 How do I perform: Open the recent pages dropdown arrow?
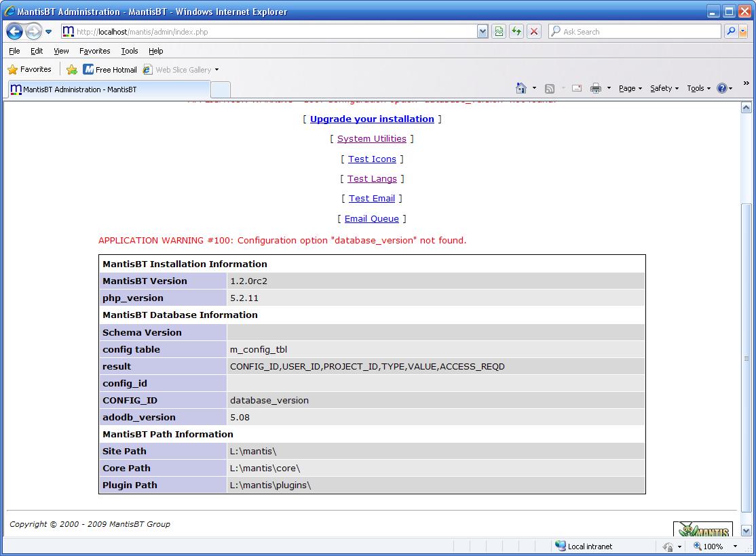tap(49, 32)
